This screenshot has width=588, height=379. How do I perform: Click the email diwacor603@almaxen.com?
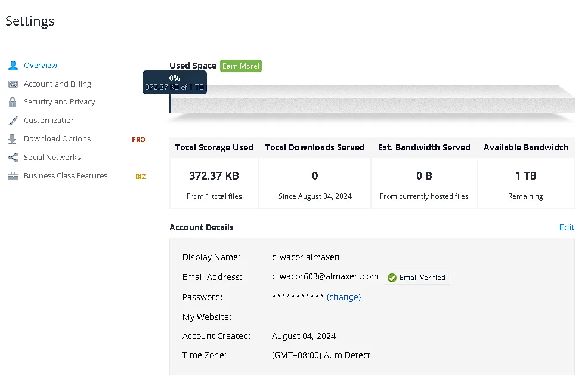(325, 276)
